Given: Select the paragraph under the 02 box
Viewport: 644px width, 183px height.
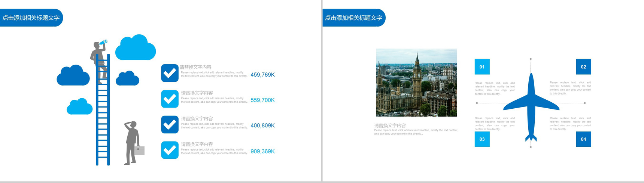Looking at the screenshot, I should pos(570,88).
